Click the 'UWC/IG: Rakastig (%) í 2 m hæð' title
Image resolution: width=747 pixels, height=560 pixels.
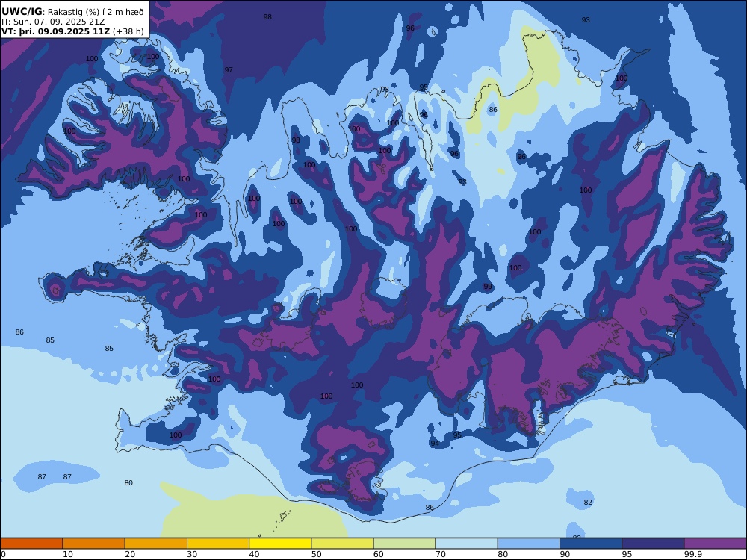[x=72, y=12]
